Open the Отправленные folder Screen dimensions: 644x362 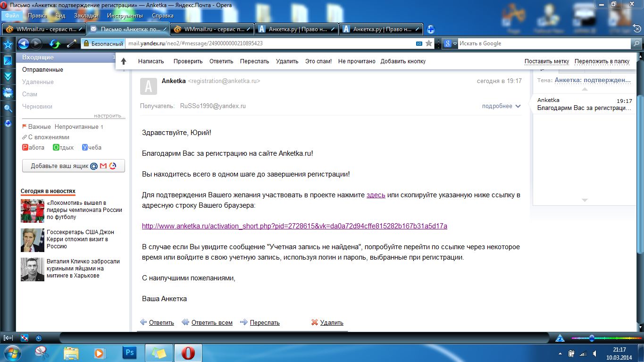(42, 70)
